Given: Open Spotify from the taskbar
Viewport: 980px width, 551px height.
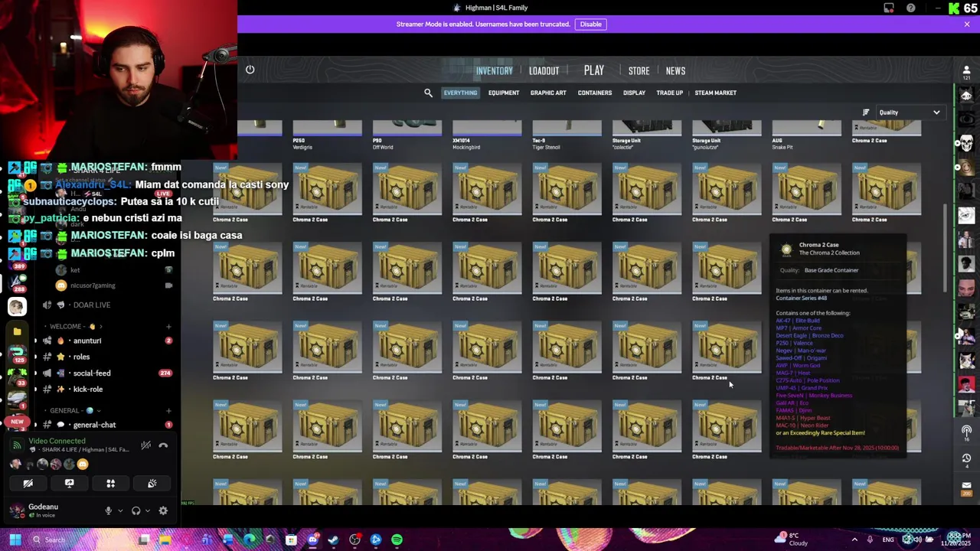Looking at the screenshot, I should pos(397,540).
